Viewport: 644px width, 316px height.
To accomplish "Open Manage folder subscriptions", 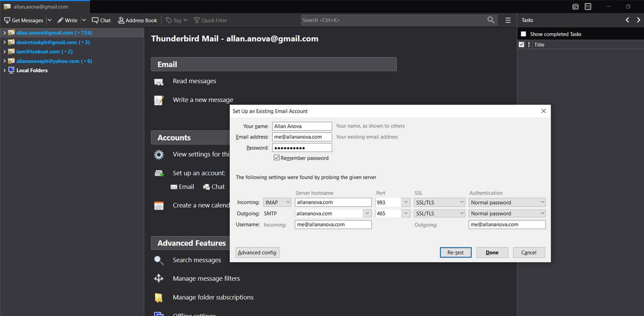I will tap(213, 297).
